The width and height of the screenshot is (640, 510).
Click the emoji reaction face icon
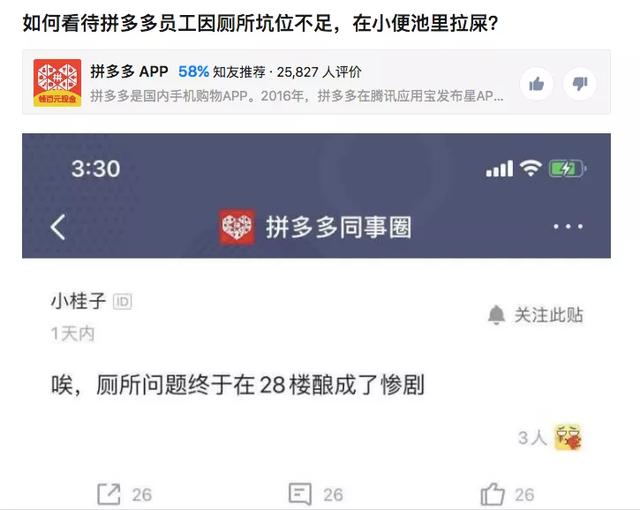[568, 437]
